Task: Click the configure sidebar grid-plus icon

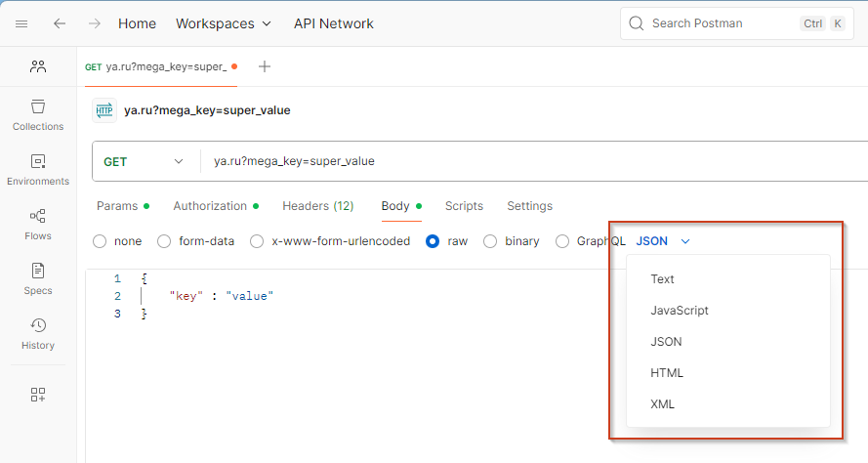Action: (38, 395)
